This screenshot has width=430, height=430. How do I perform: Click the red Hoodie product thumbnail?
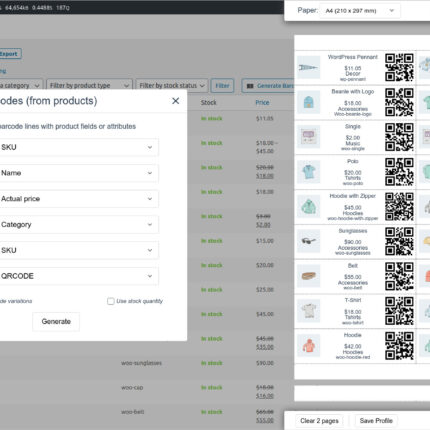pyautogui.click(x=308, y=346)
